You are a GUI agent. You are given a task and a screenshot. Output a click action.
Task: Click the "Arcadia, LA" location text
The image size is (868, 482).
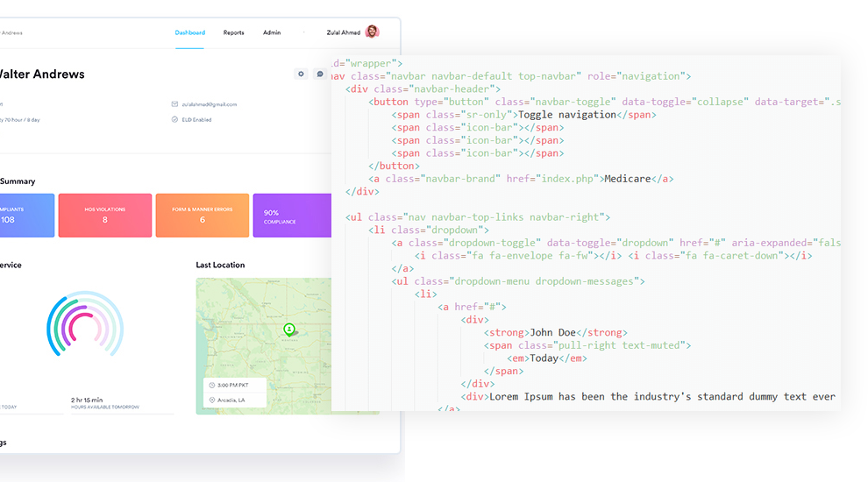[x=231, y=400]
